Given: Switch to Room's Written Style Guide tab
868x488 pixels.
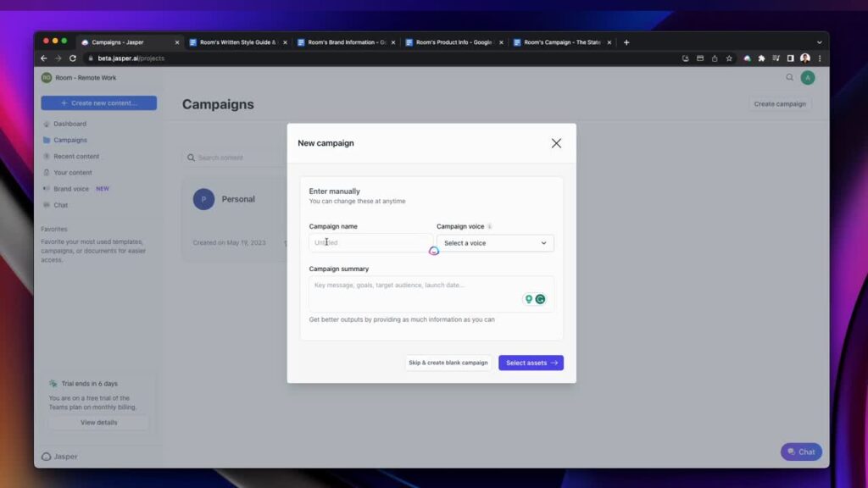Looking at the screenshot, I should coord(237,42).
